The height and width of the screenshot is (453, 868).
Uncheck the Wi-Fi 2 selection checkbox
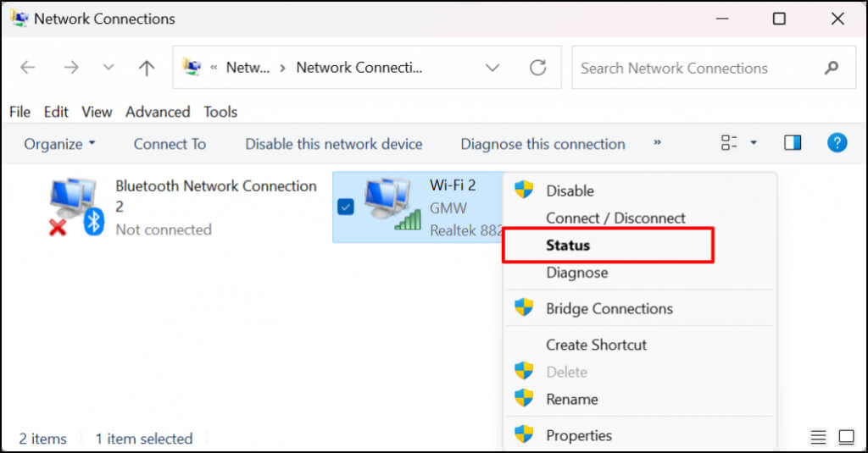[x=346, y=207]
